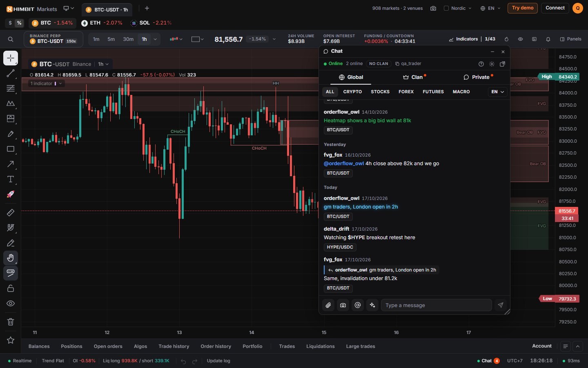Pick the brush drawing tool
Image resolution: width=588 pixels, height=368 pixels.
[x=11, y=134]
